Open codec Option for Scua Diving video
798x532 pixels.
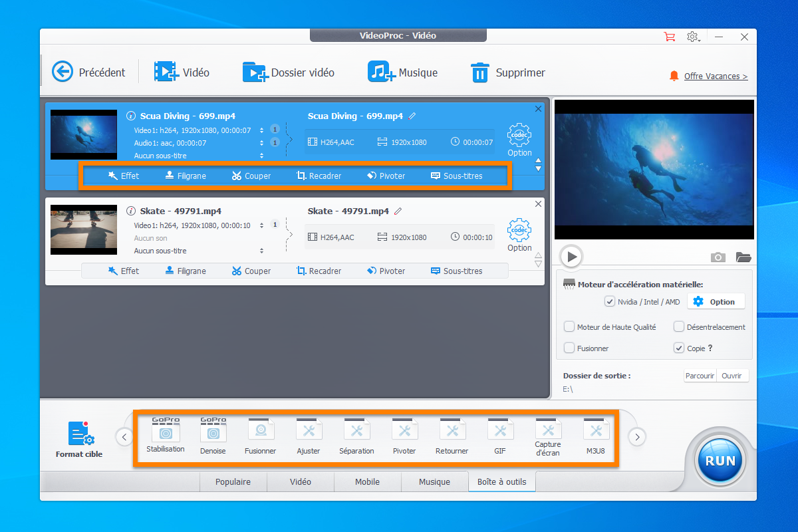point(519,140)
